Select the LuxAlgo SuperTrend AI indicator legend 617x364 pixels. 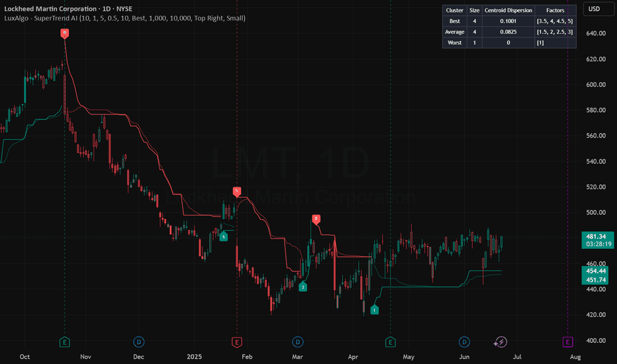tap(124, 18)
